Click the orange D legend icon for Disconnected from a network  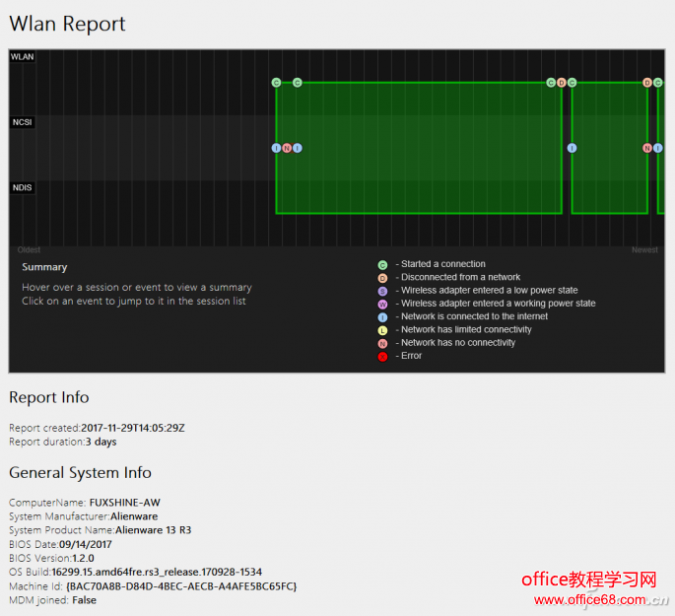coord(382,278)
